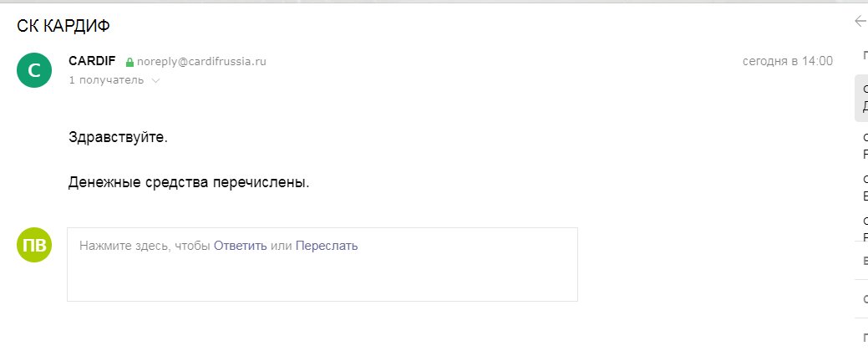Focus the quick reply text box
This screenshot has width=868, height=351.
tap(322, 276)
